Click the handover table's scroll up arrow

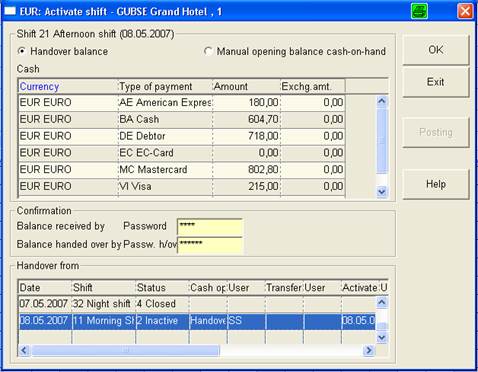coord(382,302)
